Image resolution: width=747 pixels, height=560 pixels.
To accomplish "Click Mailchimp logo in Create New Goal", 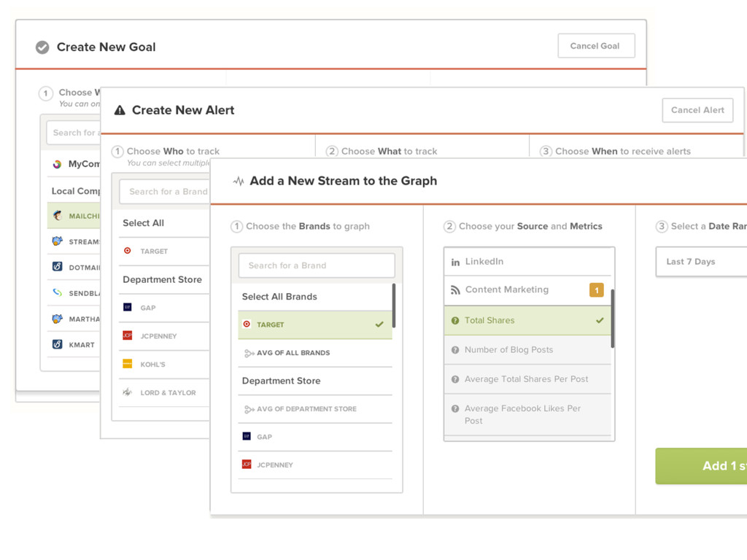I will pos(57,215).
